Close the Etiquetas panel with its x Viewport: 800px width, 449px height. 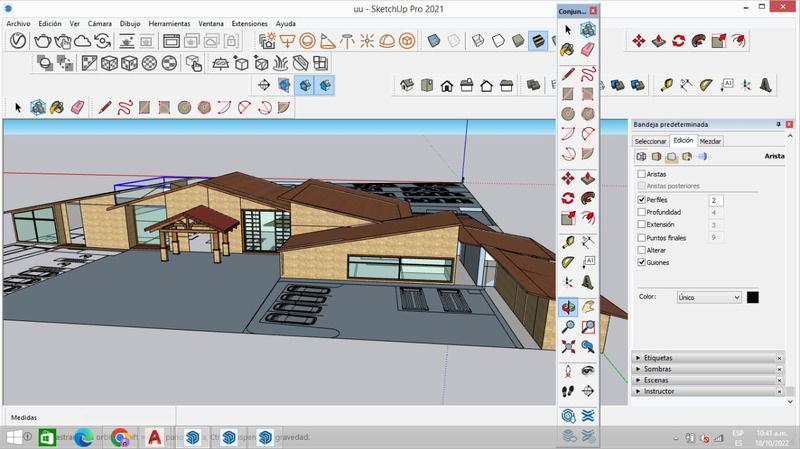tap(779, 358)
